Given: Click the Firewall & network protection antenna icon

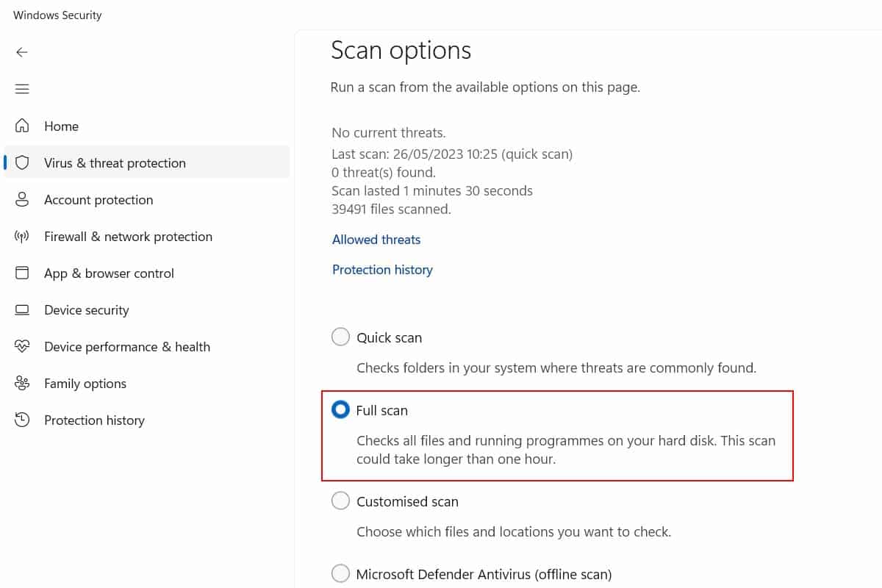Looking at the screenshot, I should point(22,236).
